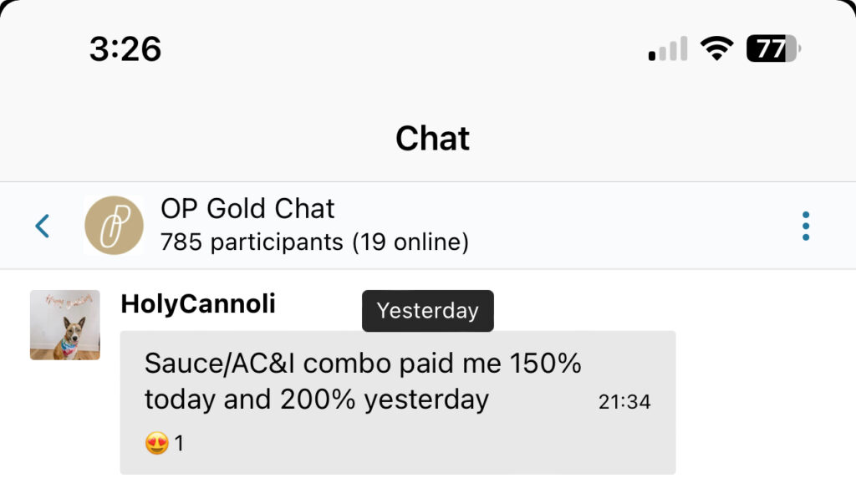Click HolyCannoli's dog profile picture
Viewport: 856px width, 504px height.
[65, 325]
